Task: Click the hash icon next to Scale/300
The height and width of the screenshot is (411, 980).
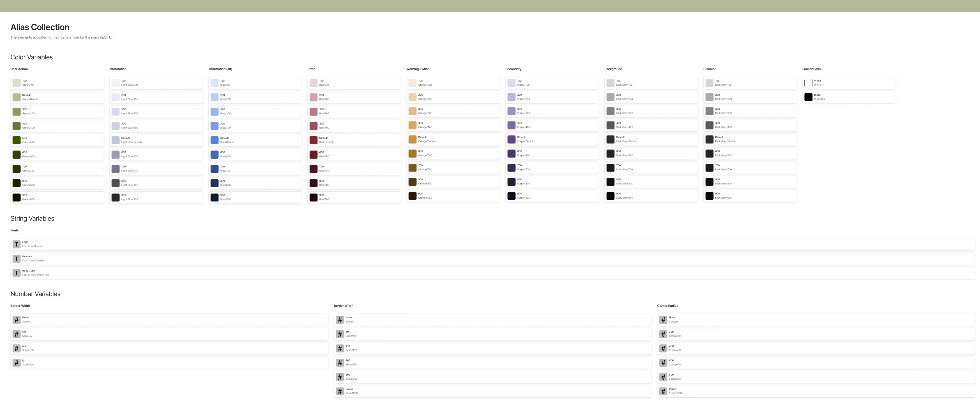Action: pyautogui.click(x=340, y=377)
